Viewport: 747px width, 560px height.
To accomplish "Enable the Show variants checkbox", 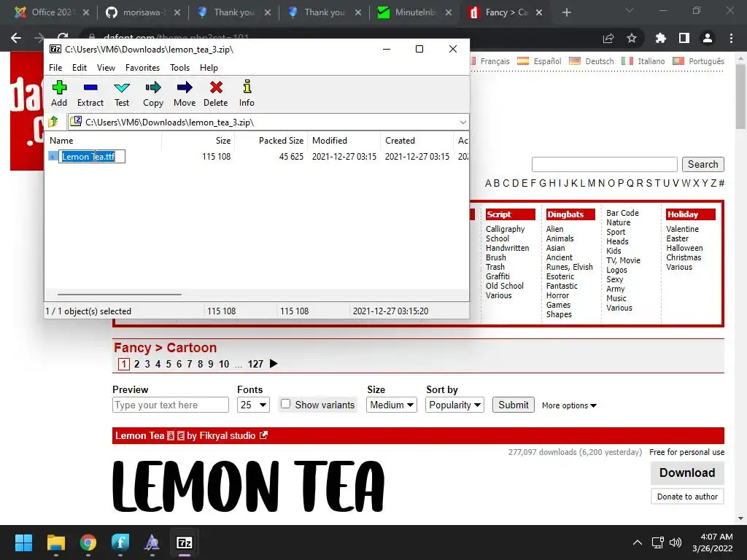I will (x=285, y=404).
